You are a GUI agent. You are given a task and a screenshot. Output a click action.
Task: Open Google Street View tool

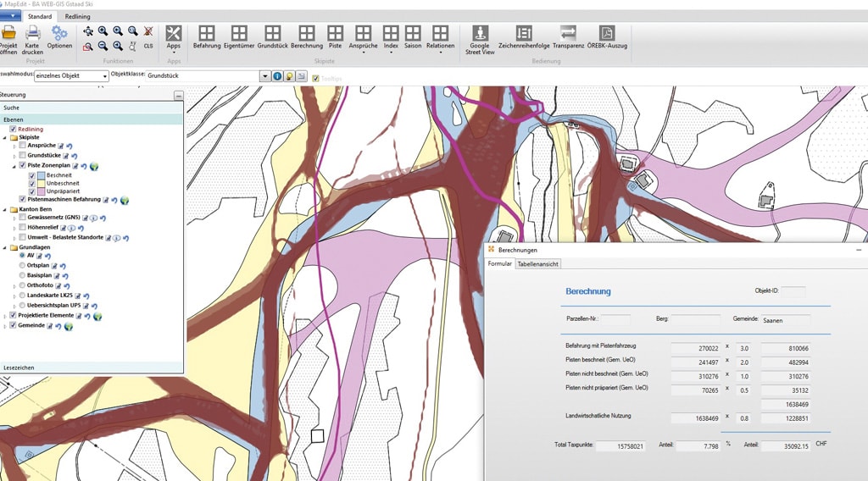[480, 34]
